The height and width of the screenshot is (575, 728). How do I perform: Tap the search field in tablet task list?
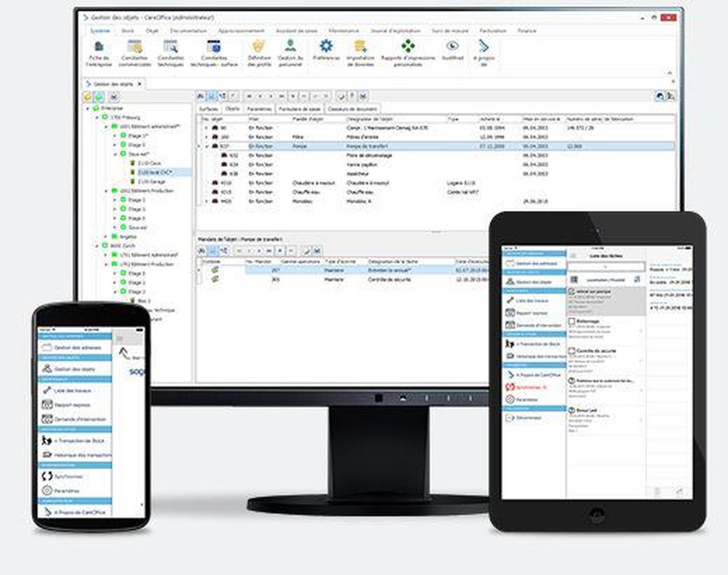[x=606, y=266]
